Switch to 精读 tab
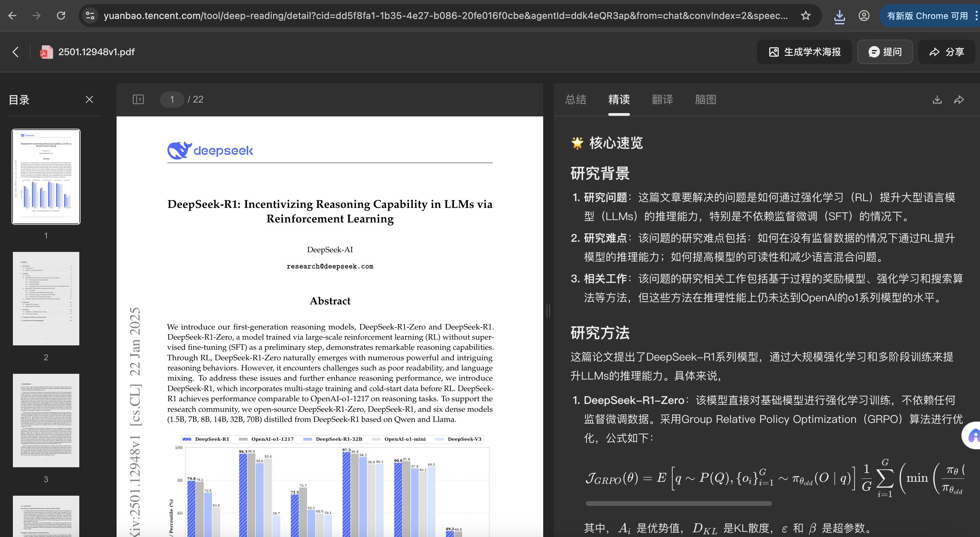The image size is (980, 537). point(619,100)
